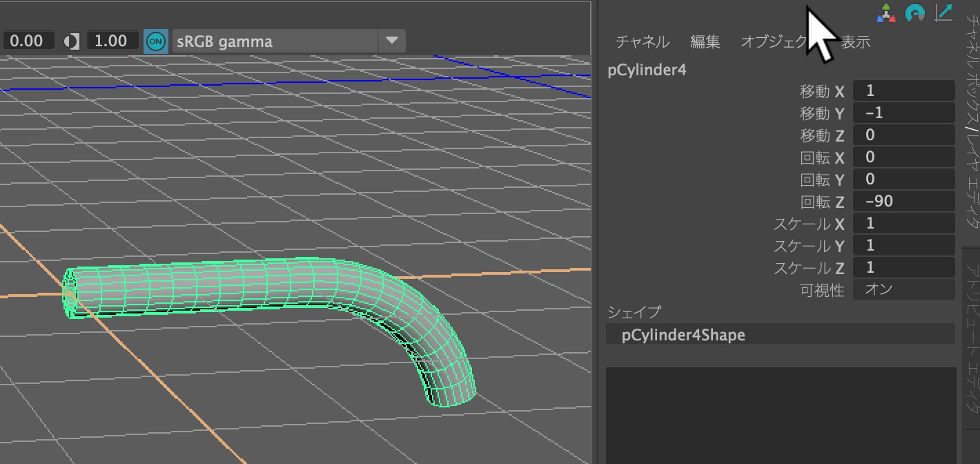Click the 移動 Y value field
The image size is (980, 464).
(x=904, y=113)
